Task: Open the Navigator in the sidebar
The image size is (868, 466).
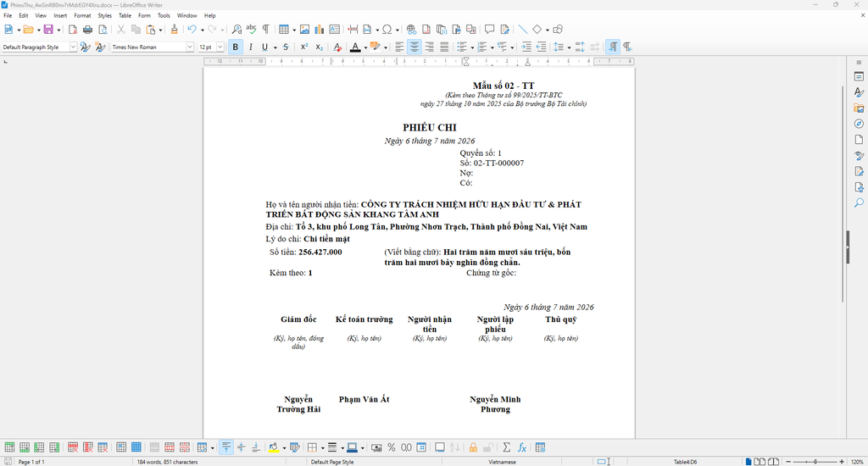Action: (859, 124)
